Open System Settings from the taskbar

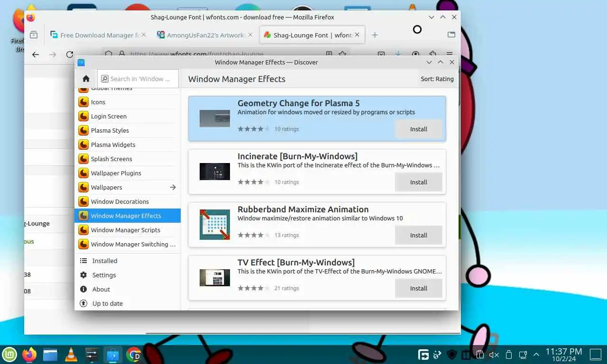tap(92, 354)
